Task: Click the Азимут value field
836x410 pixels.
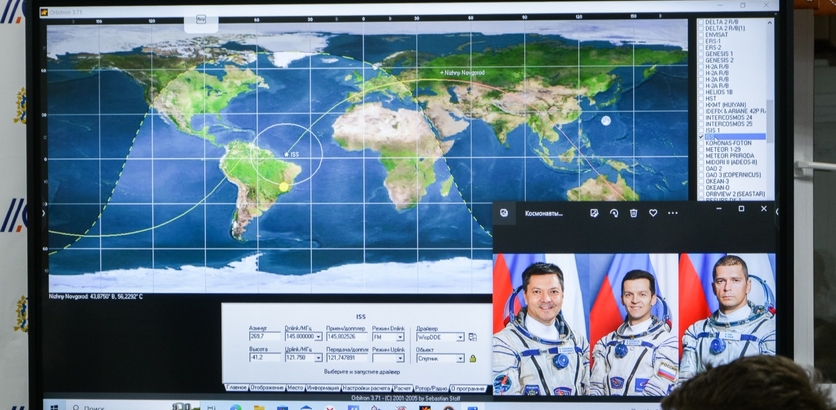Action: [x=264, y=338]
